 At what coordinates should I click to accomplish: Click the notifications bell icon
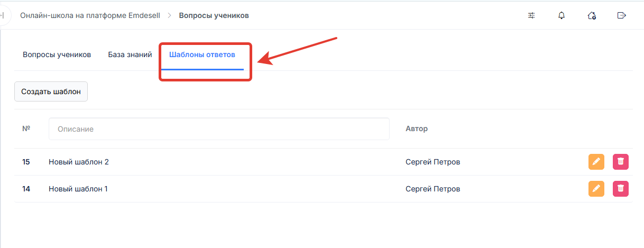point(562,16)
